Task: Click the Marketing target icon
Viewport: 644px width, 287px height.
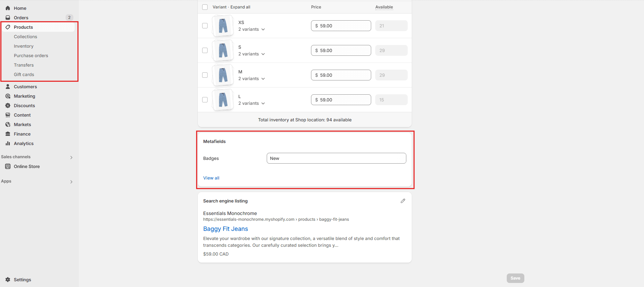Action: (8, 96)
